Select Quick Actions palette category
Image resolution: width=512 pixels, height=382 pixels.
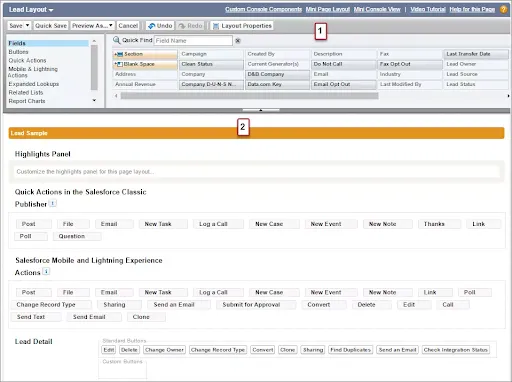(x=27, y=60)
